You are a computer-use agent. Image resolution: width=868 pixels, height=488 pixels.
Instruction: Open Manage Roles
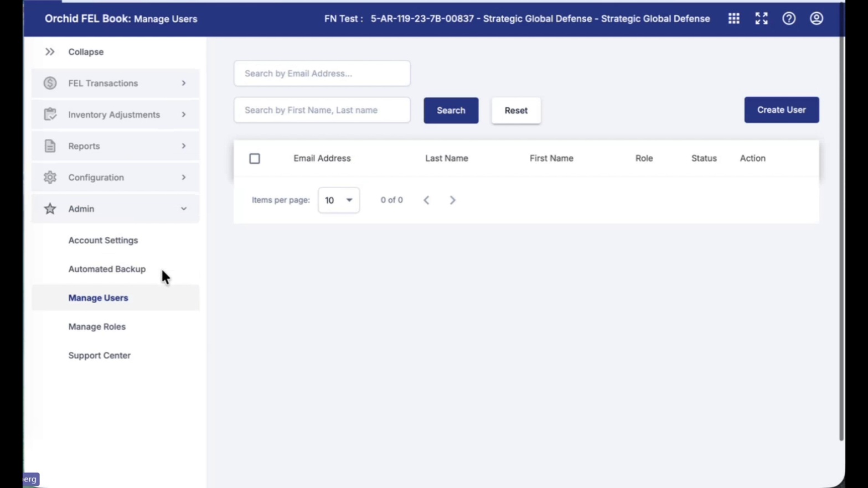97,326
